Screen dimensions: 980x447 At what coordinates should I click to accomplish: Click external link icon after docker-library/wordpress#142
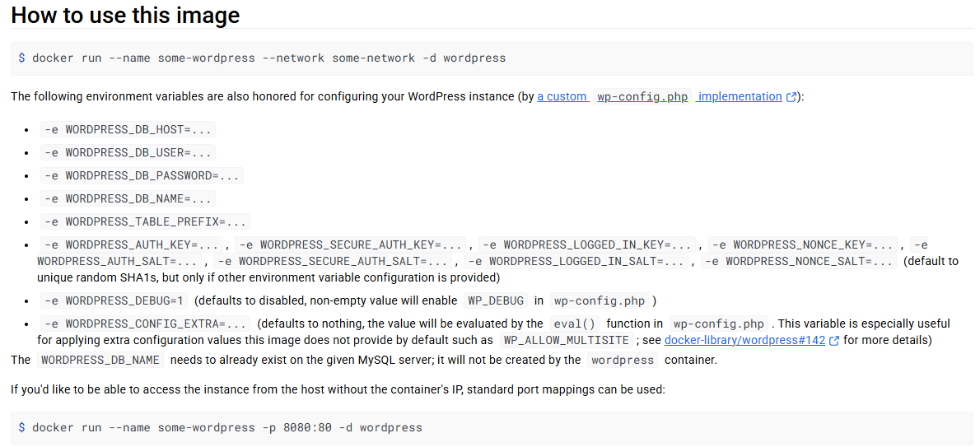[x=833, y=342]
